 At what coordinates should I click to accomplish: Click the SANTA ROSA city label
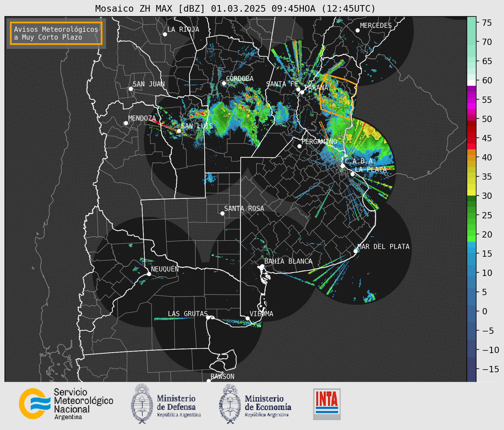pos(244,208)
